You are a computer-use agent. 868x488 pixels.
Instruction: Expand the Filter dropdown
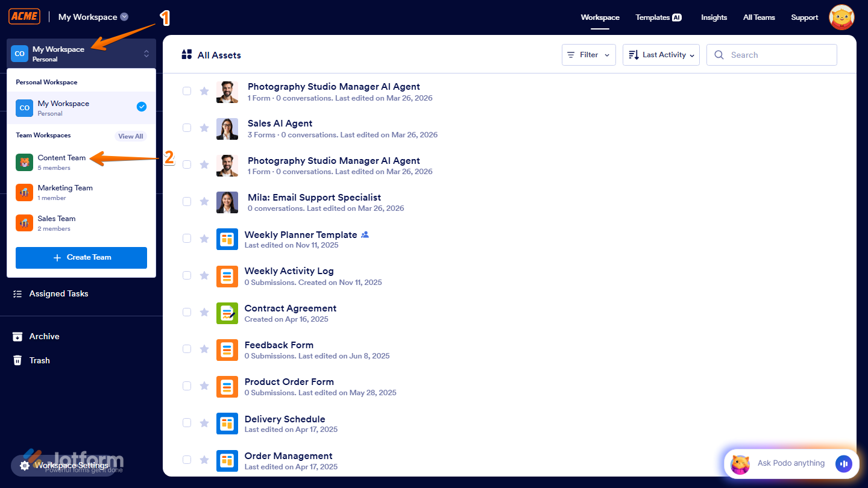588,54
